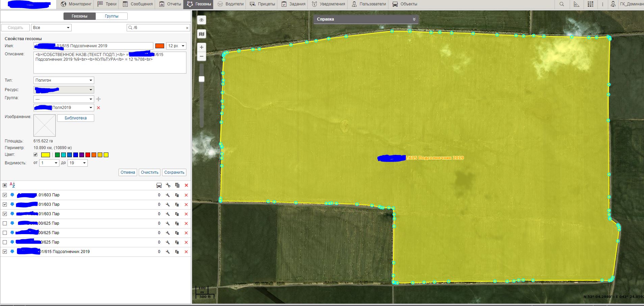Check the select-all geofences checkbox
Image resolution: width=644 pixels, height=306 pixels.
[x=5, y=185]
